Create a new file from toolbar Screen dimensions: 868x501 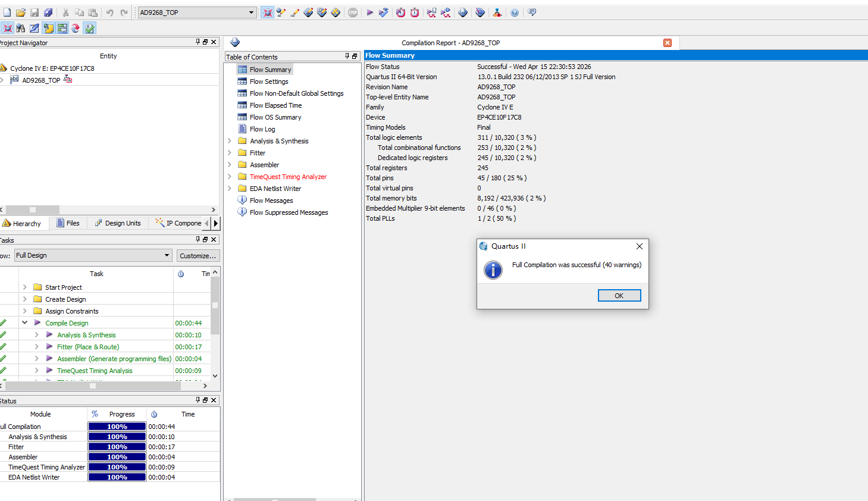coord(7,12)
